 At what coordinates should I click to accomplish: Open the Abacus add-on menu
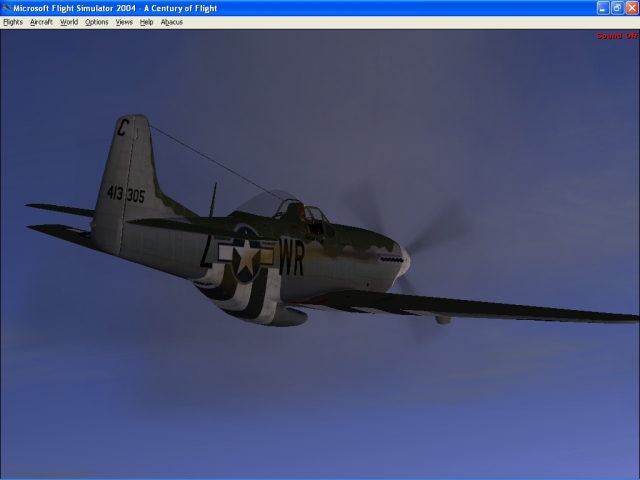tap(172, 22)
